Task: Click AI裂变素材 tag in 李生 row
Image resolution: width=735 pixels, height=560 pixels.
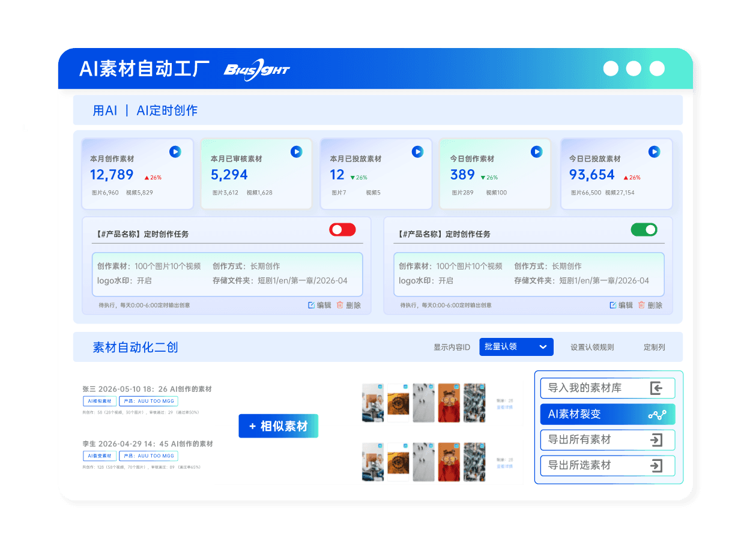Action: [100, 456]
